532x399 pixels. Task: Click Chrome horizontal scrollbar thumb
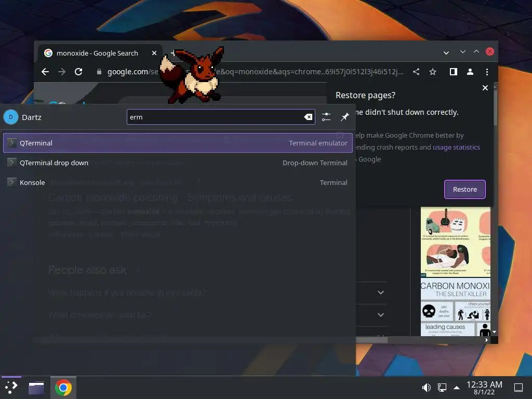pos(371,340)
